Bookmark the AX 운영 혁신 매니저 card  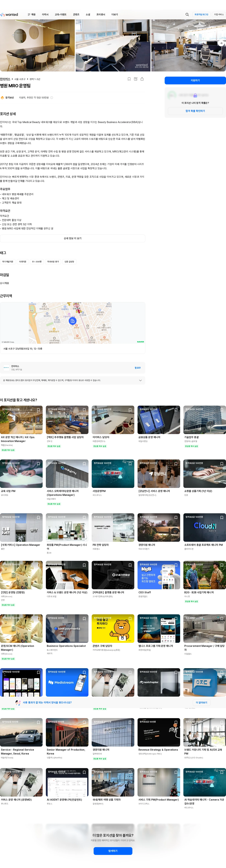pyautogui.click(x=38, y=410)
